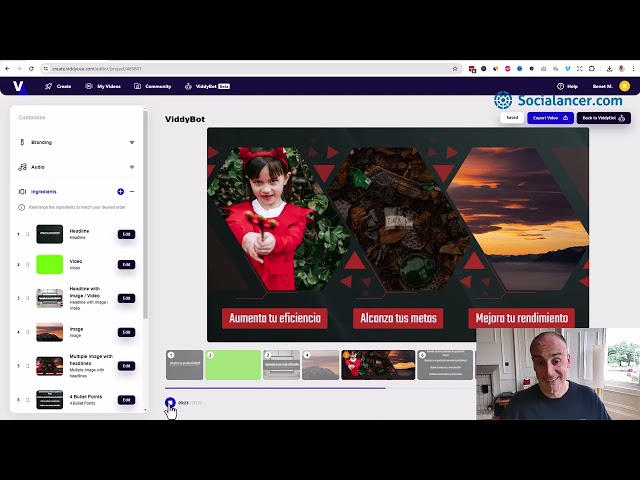Edit the Video ingredient

[127, 264]
